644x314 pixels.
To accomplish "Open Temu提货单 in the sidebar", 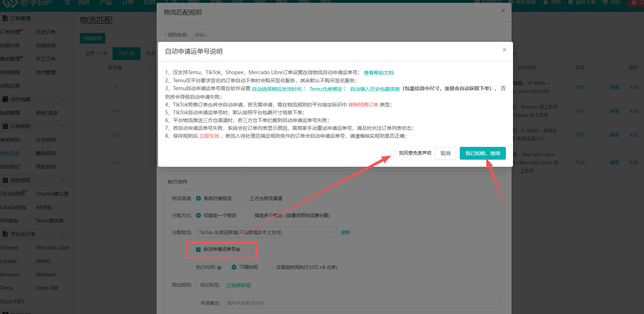I will (x=50, y=221).
